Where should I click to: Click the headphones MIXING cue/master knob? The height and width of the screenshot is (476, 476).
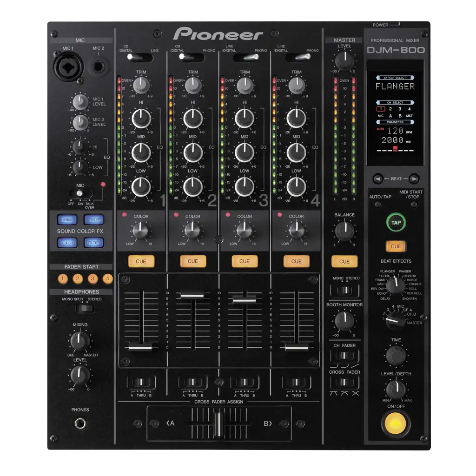coord(80,341)
